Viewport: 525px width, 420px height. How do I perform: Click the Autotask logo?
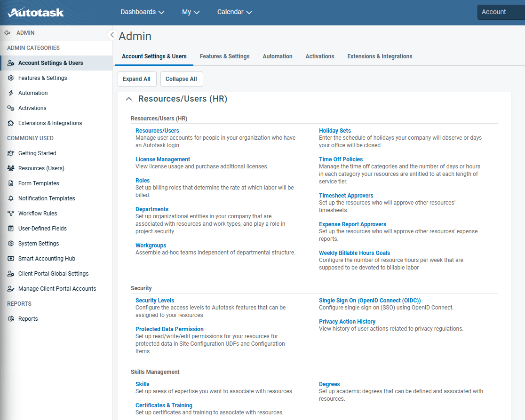35,12
